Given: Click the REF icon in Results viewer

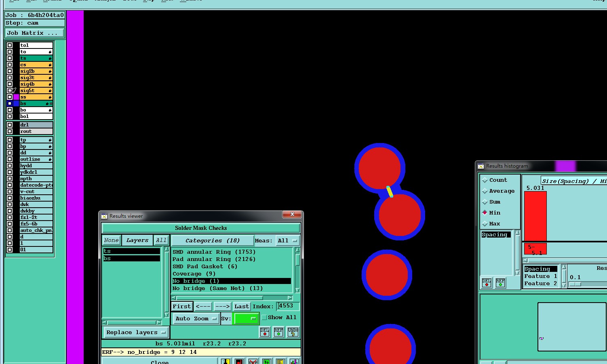Looking at the screenshot, I should coord(278,332).
